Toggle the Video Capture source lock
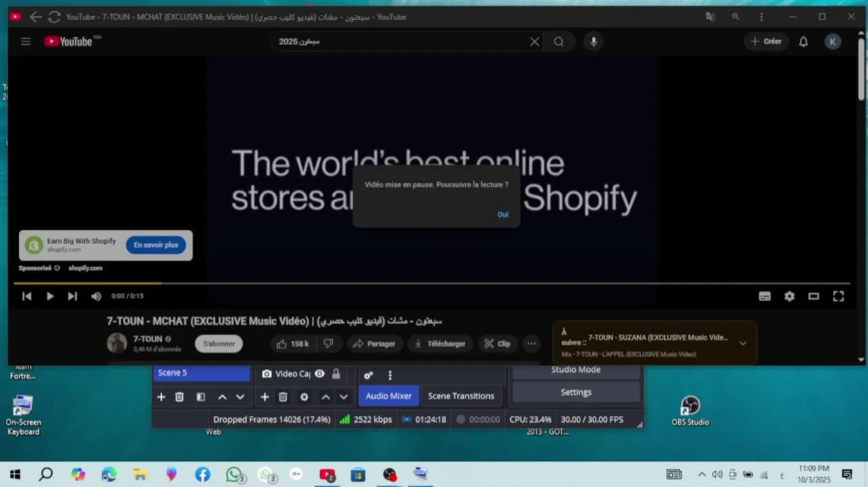Image resolution: width=868 pixels, height=487 pixels. click(x=336, y=373)
